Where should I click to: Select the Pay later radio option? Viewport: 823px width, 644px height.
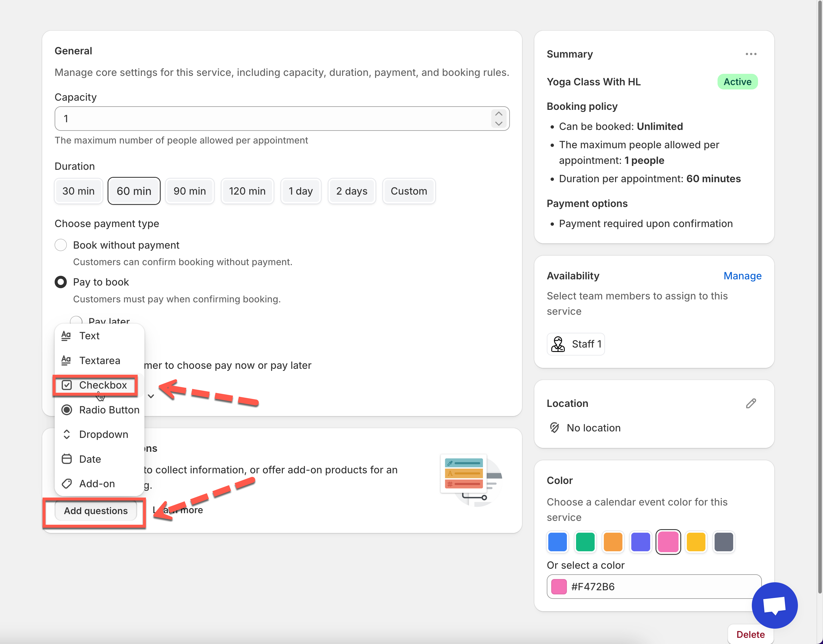(77, 320)
